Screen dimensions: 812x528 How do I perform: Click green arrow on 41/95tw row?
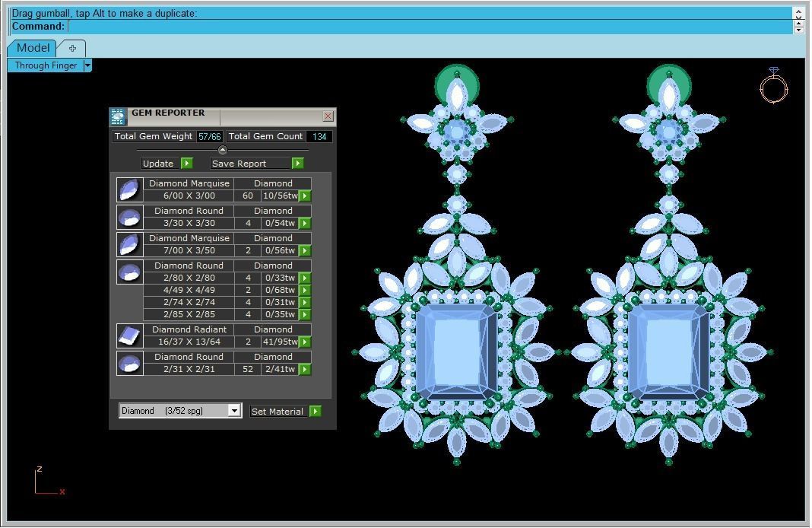[305, 342]
